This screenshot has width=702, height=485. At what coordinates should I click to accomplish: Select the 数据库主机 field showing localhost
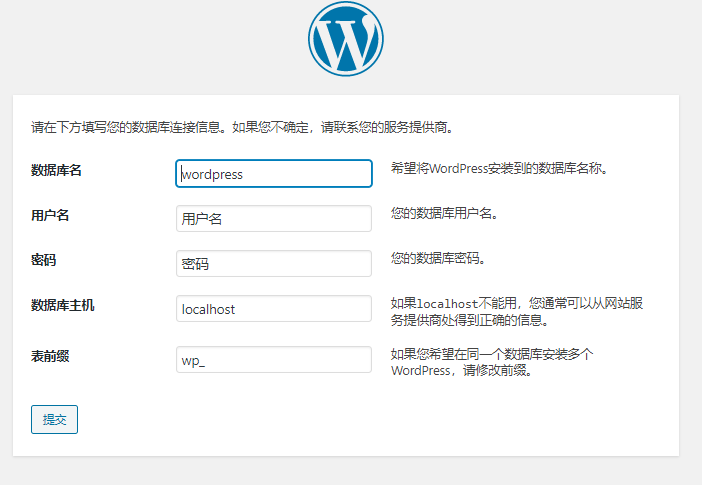click(x=274, y=309)
